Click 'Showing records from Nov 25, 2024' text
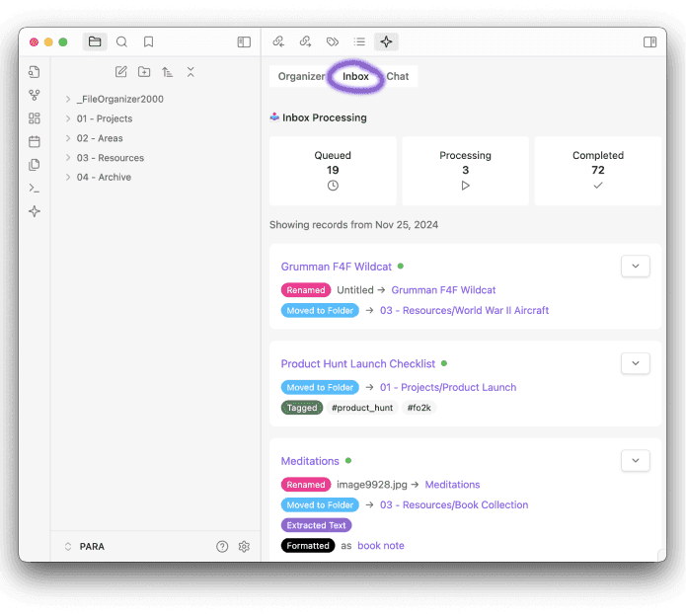 pos(353,225)
